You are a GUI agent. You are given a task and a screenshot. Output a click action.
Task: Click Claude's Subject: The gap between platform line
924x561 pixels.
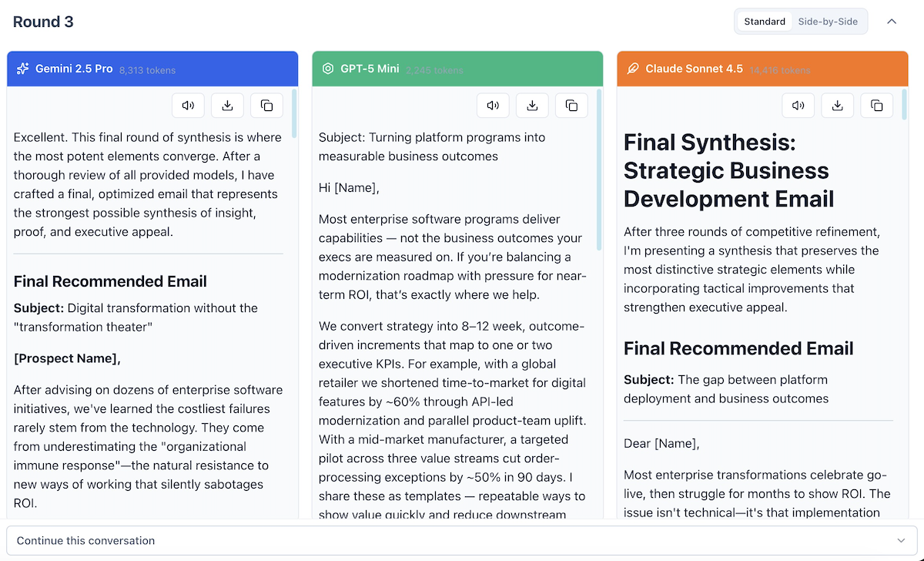(x=726, y=389)
